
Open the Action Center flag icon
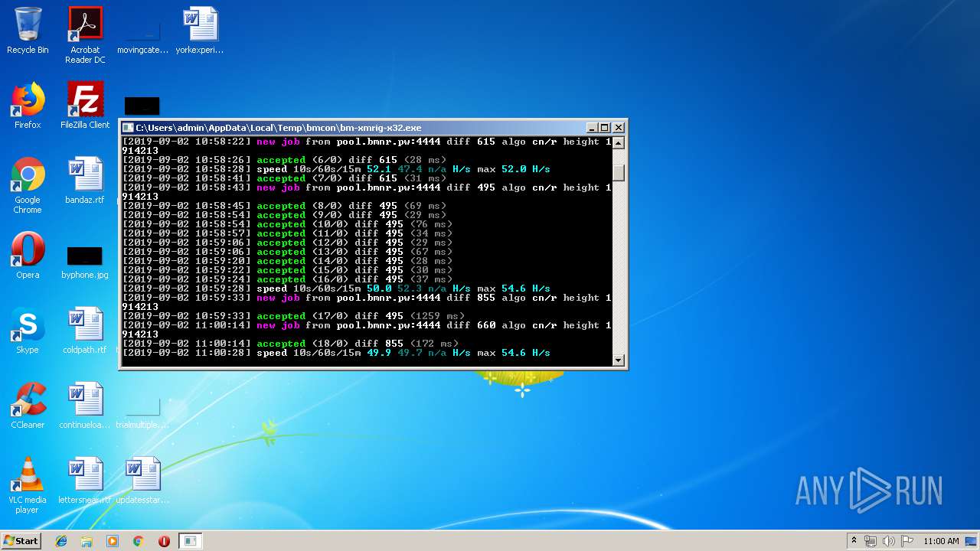[907, 541]
